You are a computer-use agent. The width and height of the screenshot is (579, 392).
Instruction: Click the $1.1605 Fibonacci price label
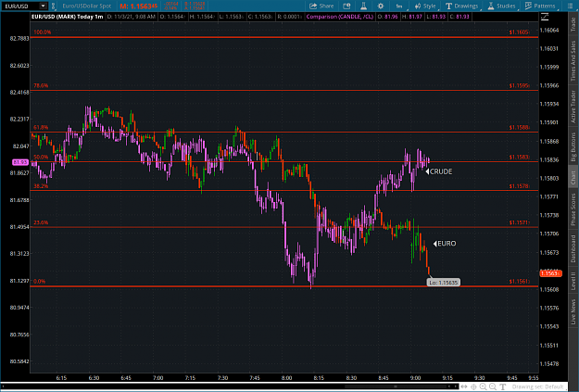tap(519, 32)
